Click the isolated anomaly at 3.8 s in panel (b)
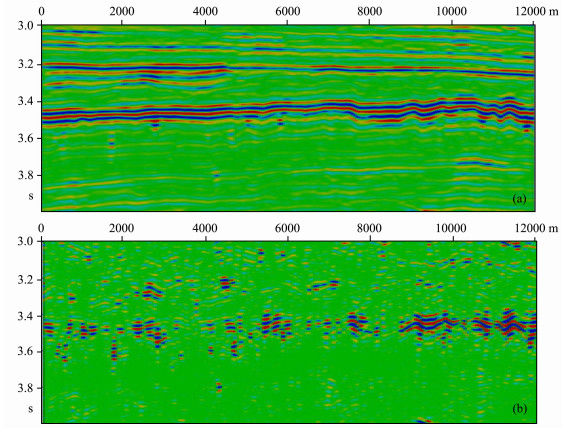570x436 pixels. (218, 387)
